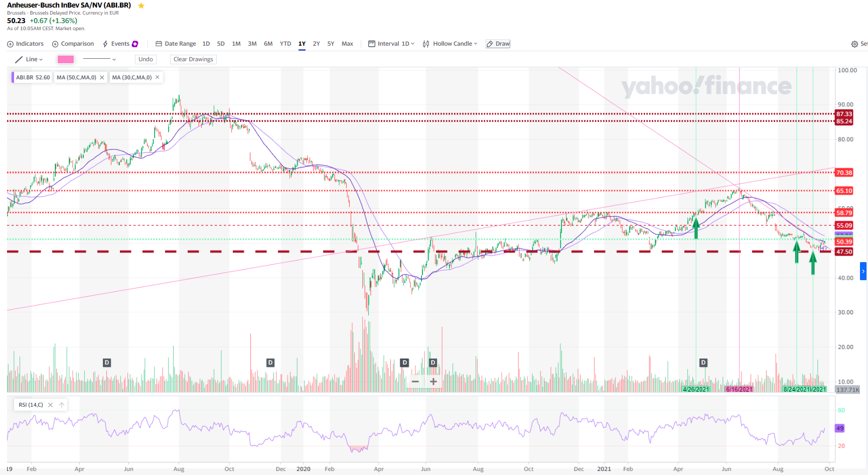Select the 1D date range
The width and height of the screenshot is (868, 475).
tap(206, 44)
